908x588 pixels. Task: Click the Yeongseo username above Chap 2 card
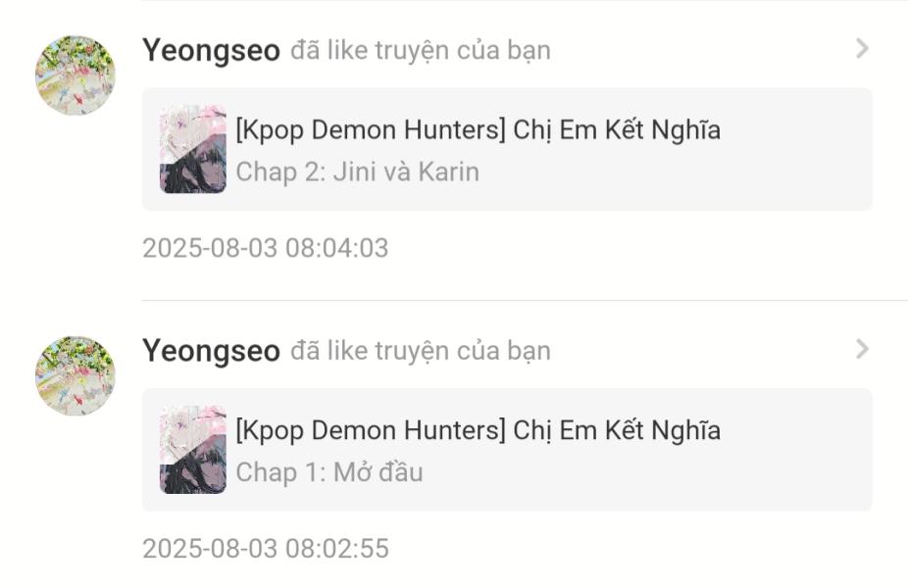(212, 51)
